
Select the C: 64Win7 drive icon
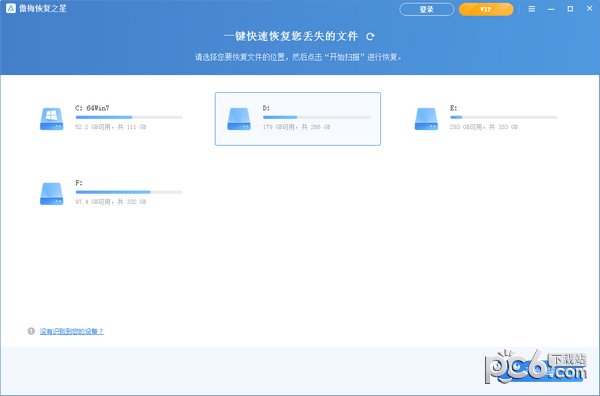click(52, 119)
